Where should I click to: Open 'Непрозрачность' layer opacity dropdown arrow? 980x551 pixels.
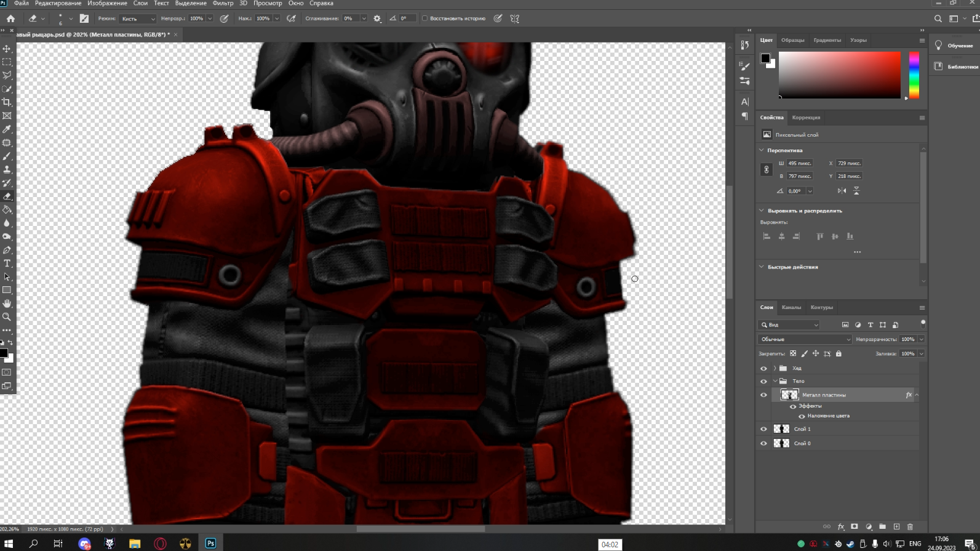click(x=921, y=339)
